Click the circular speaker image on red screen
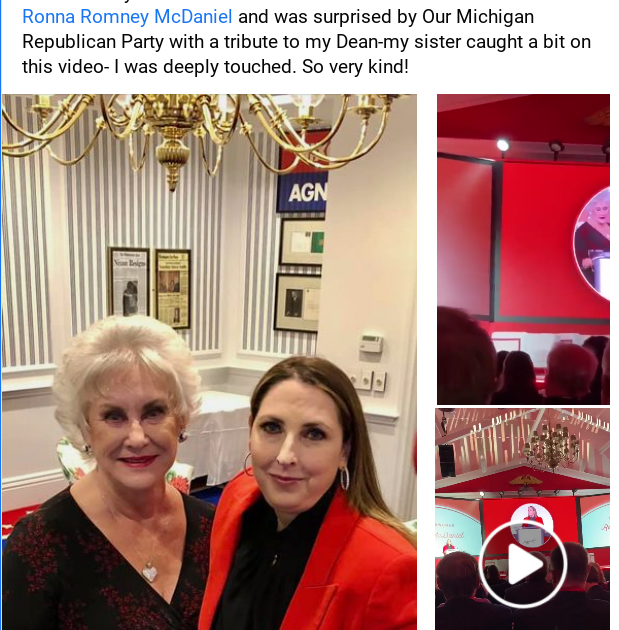The width and height of the screenshot is (619, 630). point(592,244)
